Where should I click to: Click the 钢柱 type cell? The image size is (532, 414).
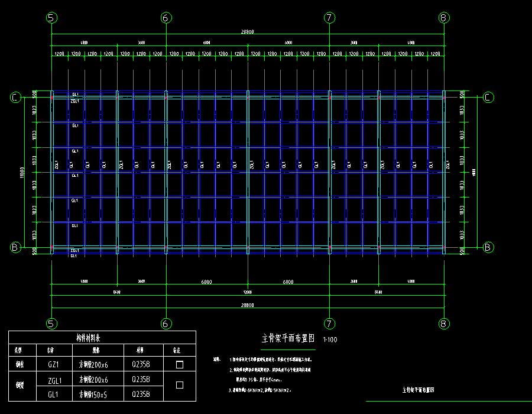[20, 364]
